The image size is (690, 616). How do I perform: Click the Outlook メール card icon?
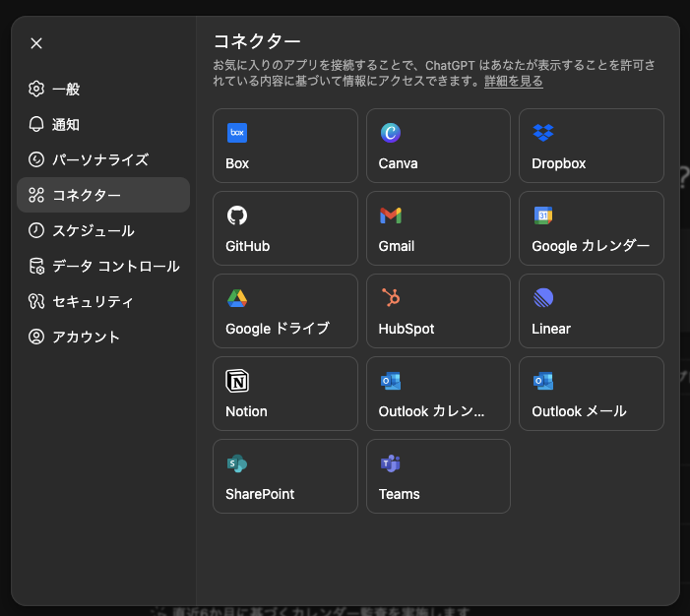tap(543, 381)
